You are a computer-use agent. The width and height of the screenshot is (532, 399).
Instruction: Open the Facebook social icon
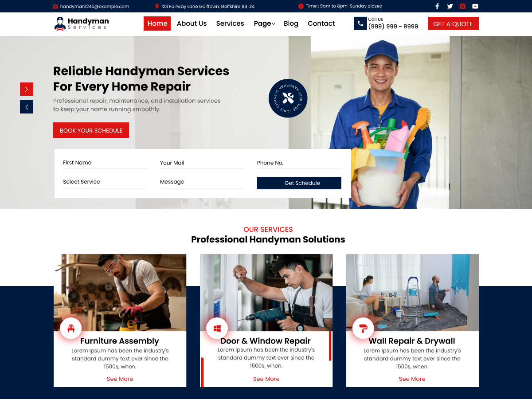(x=437, y=6)
